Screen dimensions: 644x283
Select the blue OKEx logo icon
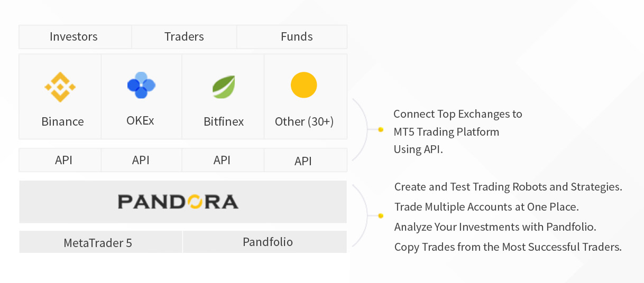tap(141, 85)
